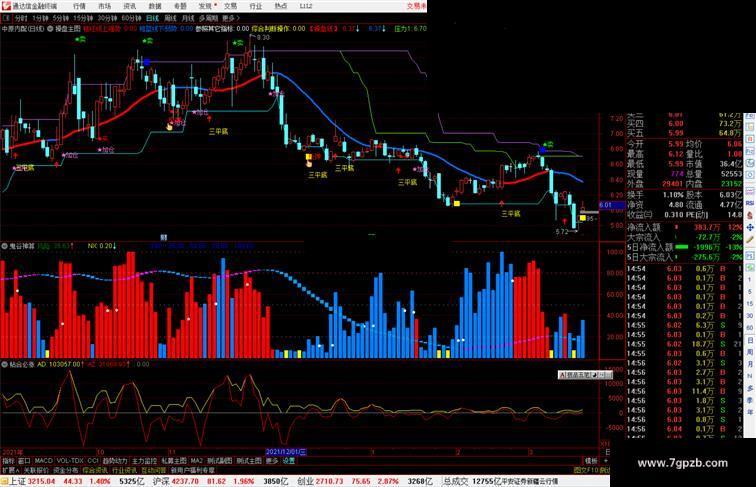Click 窗口 tab in indicator bar
Image resolution: width=756 pixels, height=487 pixels.
pyautogui.click(x=24, y=461)
